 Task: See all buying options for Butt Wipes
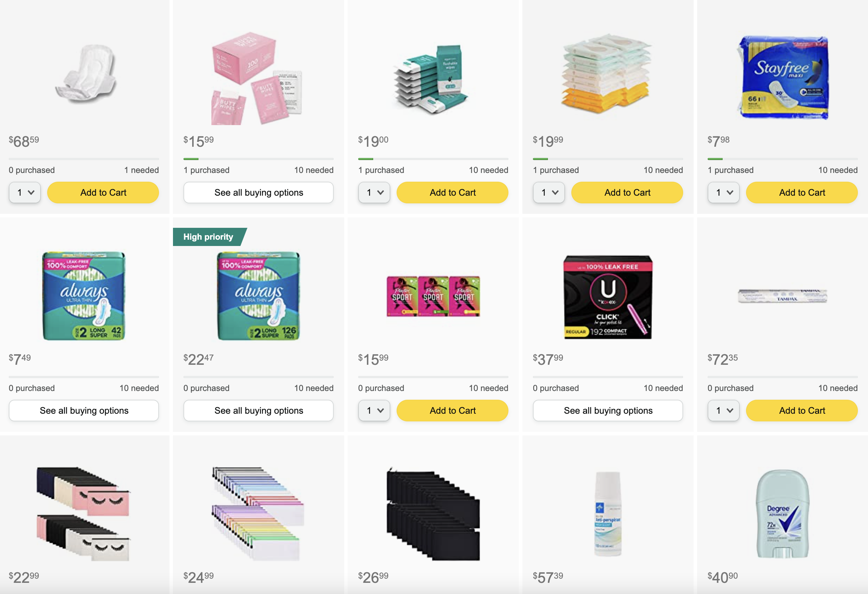point(259,193)
